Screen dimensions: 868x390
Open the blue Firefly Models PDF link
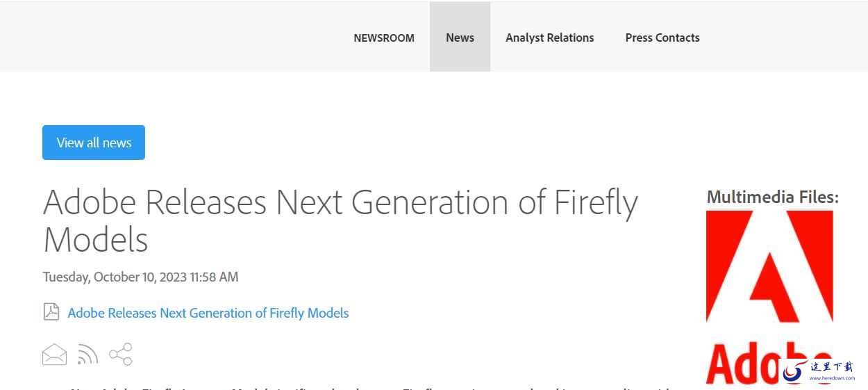tap(208, 313)
